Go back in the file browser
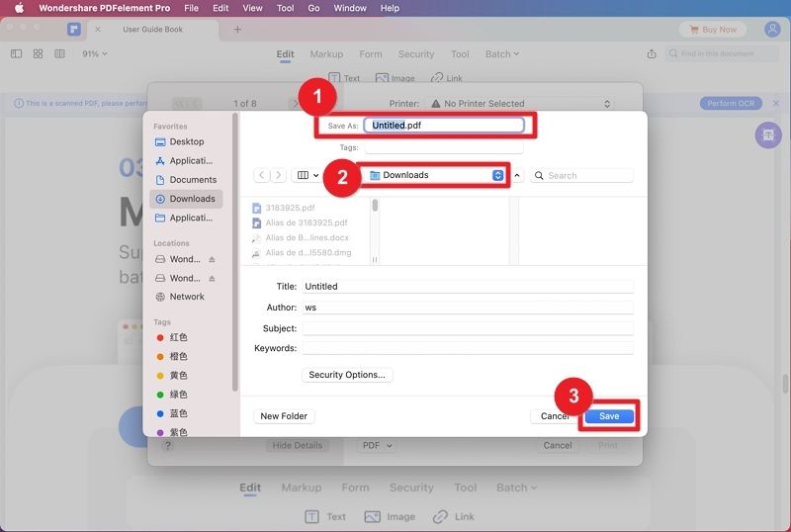This screenshot has height=532, width=791. click(261, 175)
